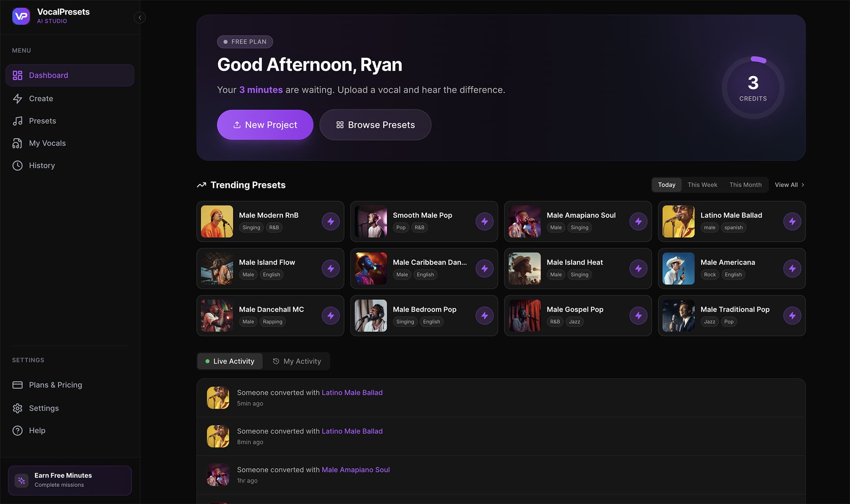Click the New Project button
The height and width of the screenshot is (504, 850).
265,125
